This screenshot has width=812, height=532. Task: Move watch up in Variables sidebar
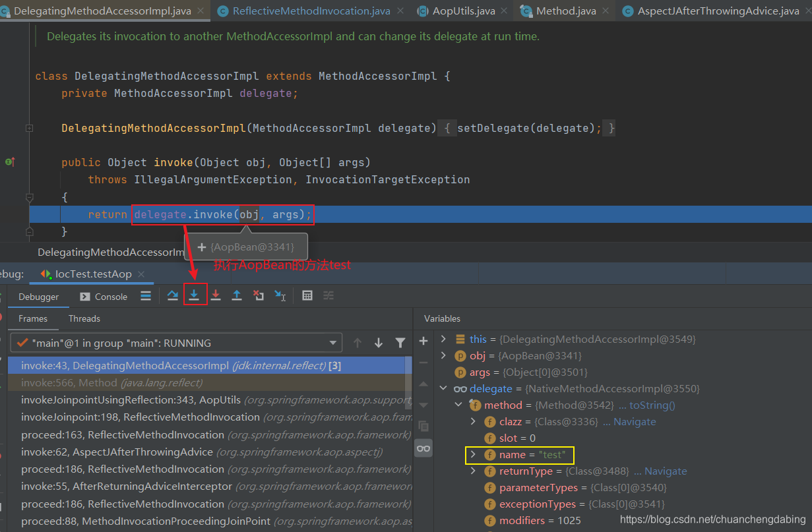click(423, 384)
